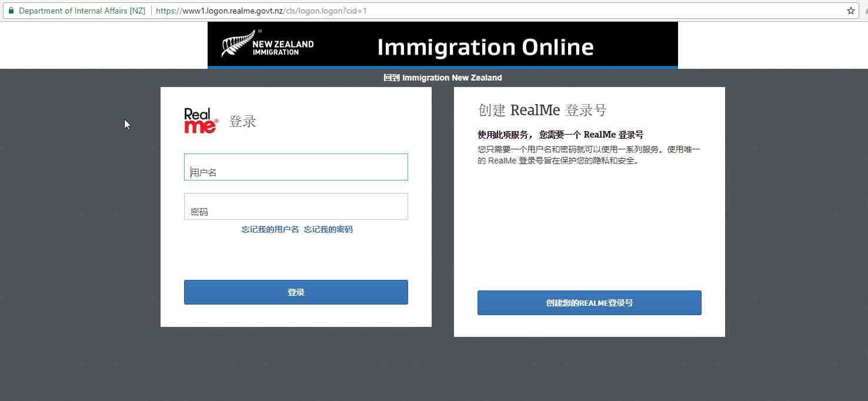The width and height of the screenshot is (868, 401).
Task: Focus the 密码 password field
Action: [296, 206]
